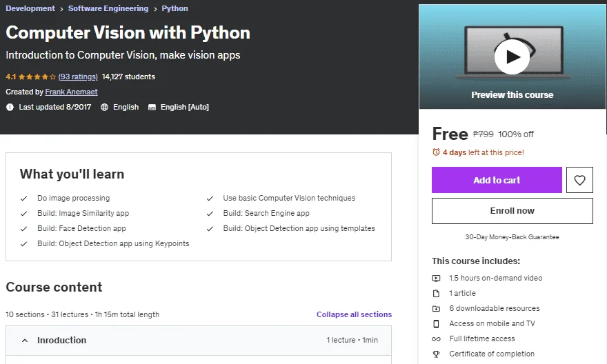
Task: Open the Development breadcrumb link
Action: pyautogui.click(x=30, y=8)
